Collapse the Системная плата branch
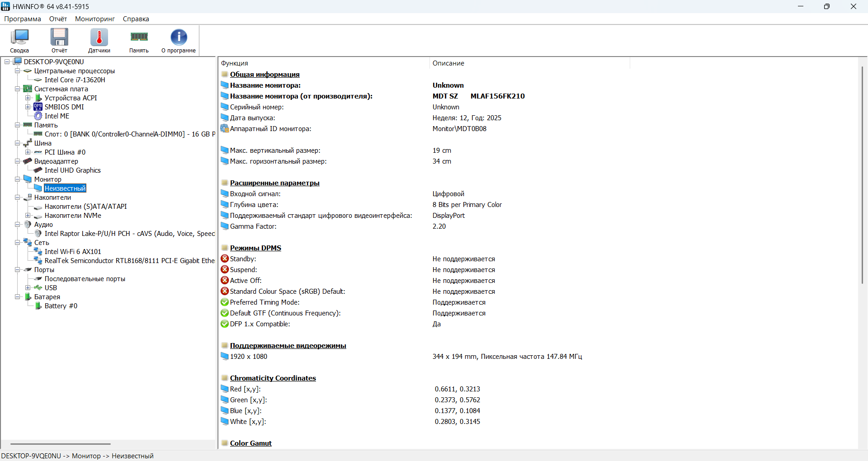 pyautogui.click(x=18, y=89)
